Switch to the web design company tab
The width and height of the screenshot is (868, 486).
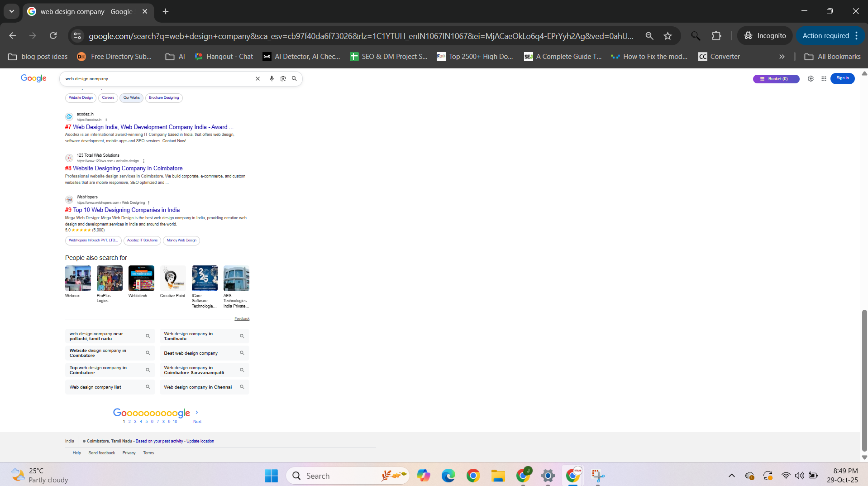[x=86, y=11]
